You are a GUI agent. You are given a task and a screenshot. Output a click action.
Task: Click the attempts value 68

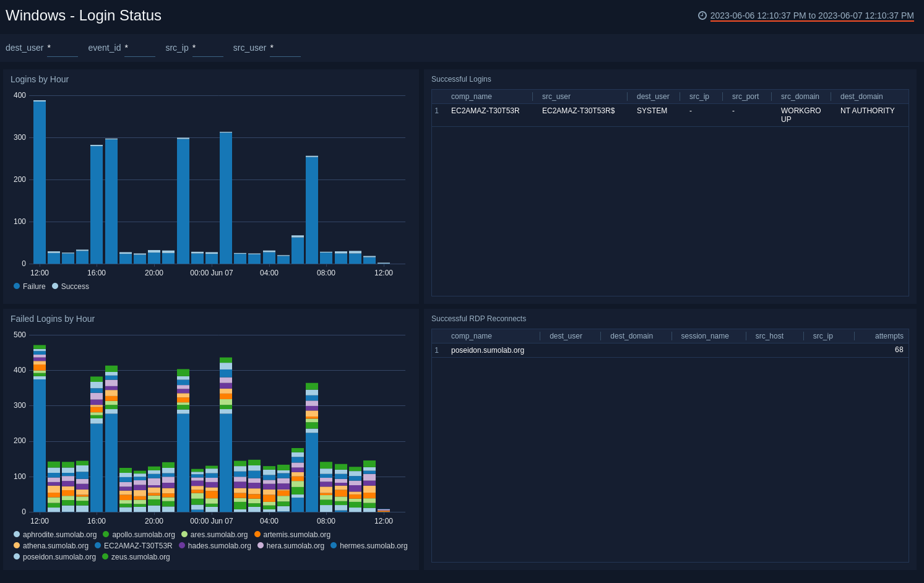coord(899,350)
